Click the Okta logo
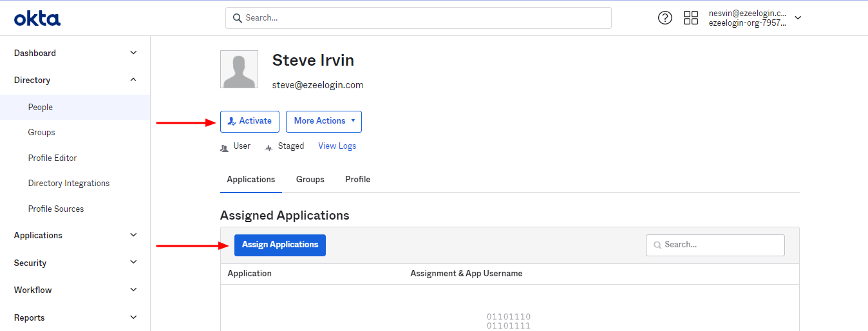 [37, 19]
